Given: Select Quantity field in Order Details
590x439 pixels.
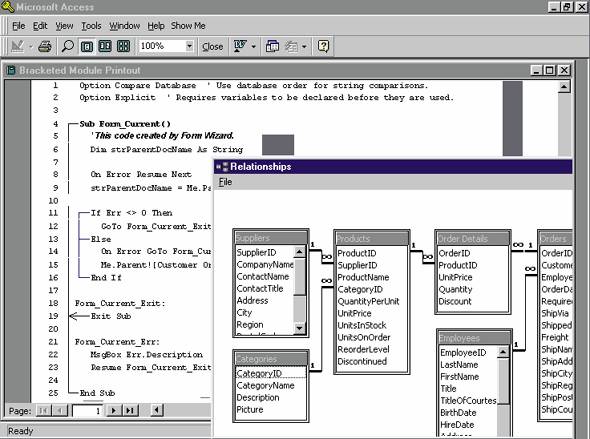Looking at the screenshot, I should click(455, 289).
